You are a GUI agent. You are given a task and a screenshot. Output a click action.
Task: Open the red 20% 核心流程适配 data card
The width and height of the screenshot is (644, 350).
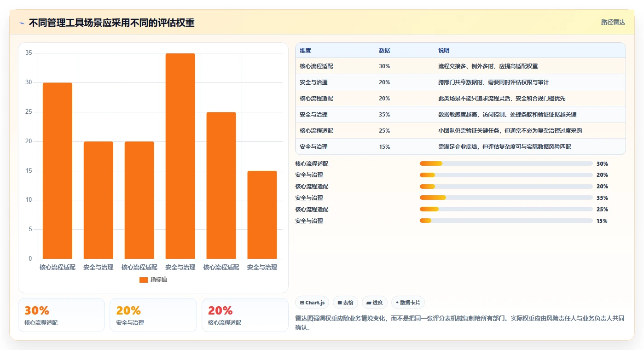pyautogui.click(x=245, y=315)
